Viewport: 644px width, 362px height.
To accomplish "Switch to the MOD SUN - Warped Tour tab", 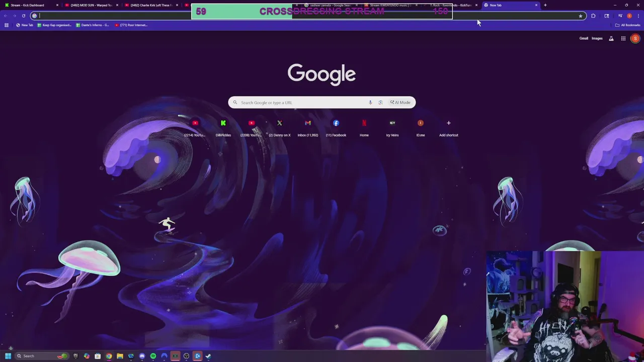I will coord(91,5).
